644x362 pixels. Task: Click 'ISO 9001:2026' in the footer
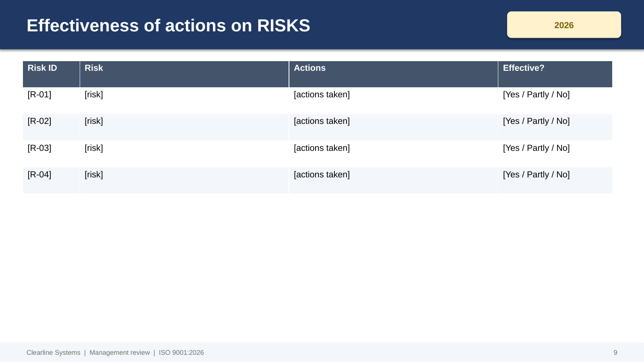(x=181, y=353)
